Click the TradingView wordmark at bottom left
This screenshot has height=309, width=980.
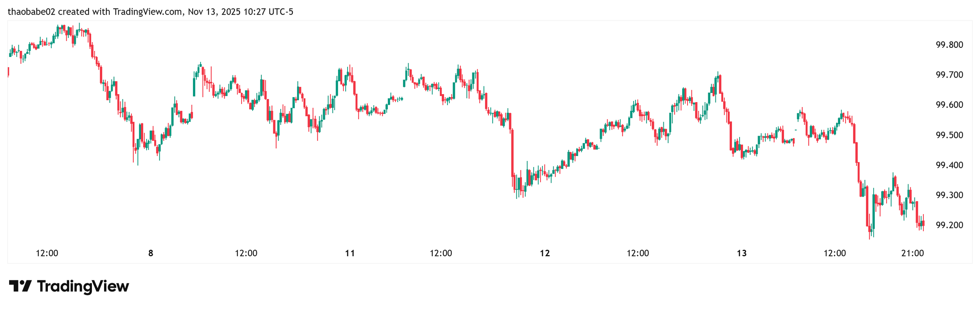tap(83, 286)
